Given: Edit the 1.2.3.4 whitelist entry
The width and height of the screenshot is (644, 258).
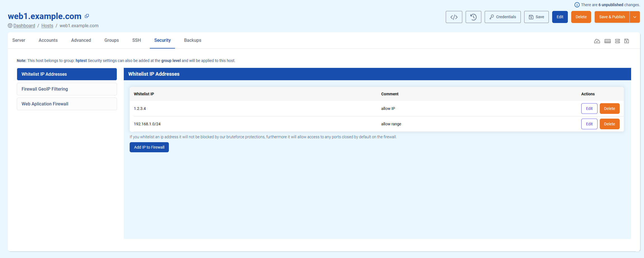Looking at the screenshot, I should coord(589,109).
